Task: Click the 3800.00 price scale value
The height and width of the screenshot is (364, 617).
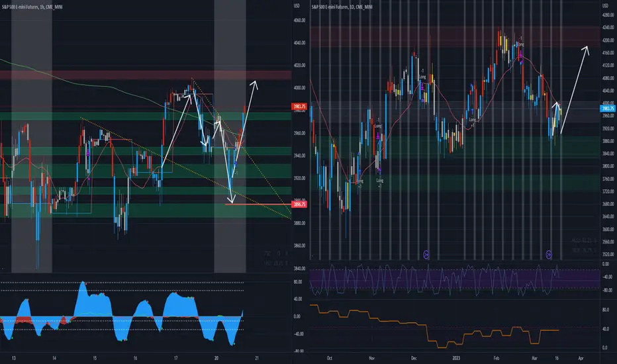Action: coord(608,166)
